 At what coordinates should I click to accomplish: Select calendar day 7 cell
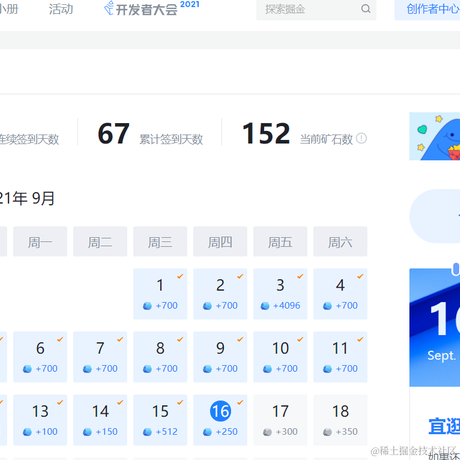click(100, 357)
